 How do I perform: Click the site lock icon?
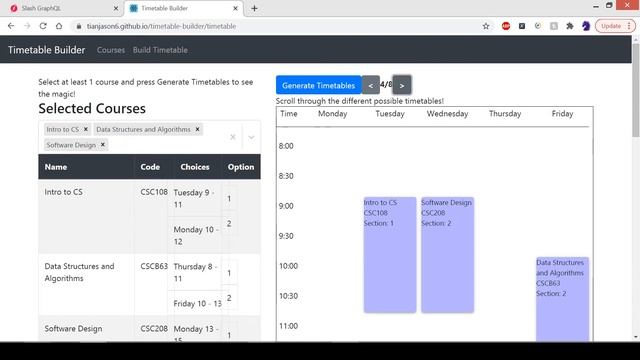point(79,26)
